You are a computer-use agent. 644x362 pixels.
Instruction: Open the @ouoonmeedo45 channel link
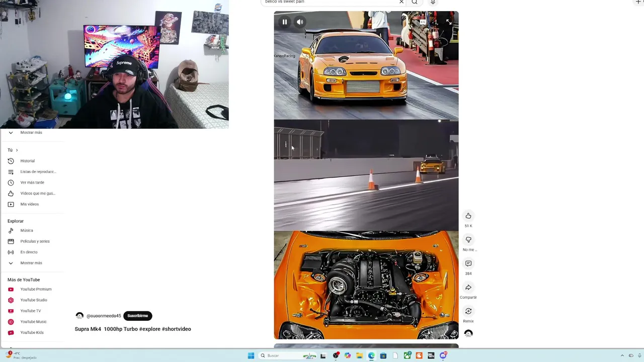tap(104, 316)
